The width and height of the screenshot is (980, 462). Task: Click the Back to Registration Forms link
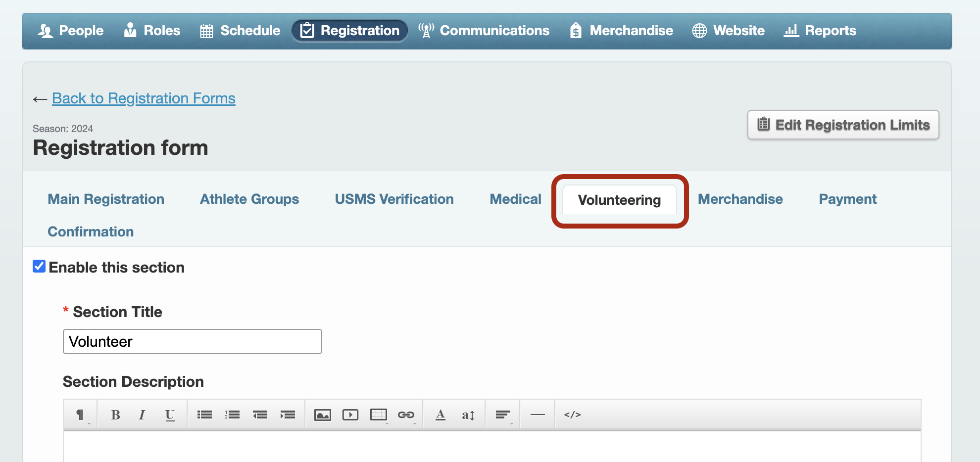[x=144, y=98]
